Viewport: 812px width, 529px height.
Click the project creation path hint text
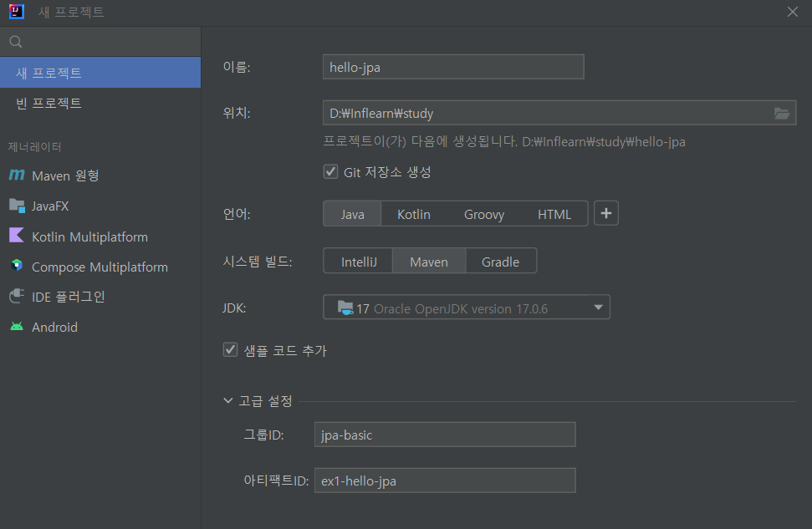point(504,141)
